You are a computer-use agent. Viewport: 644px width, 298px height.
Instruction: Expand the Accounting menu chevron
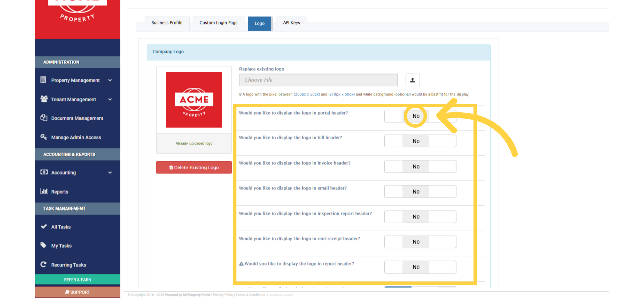coord(110,173)
